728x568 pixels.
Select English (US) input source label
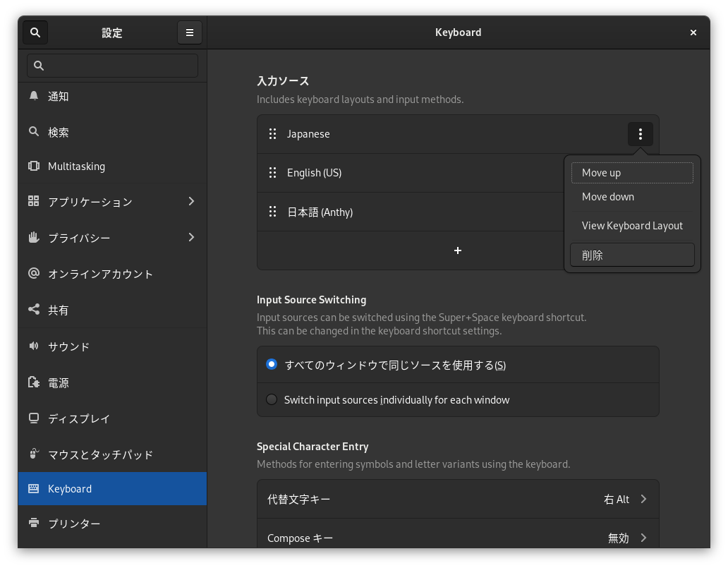pos(315,173)
